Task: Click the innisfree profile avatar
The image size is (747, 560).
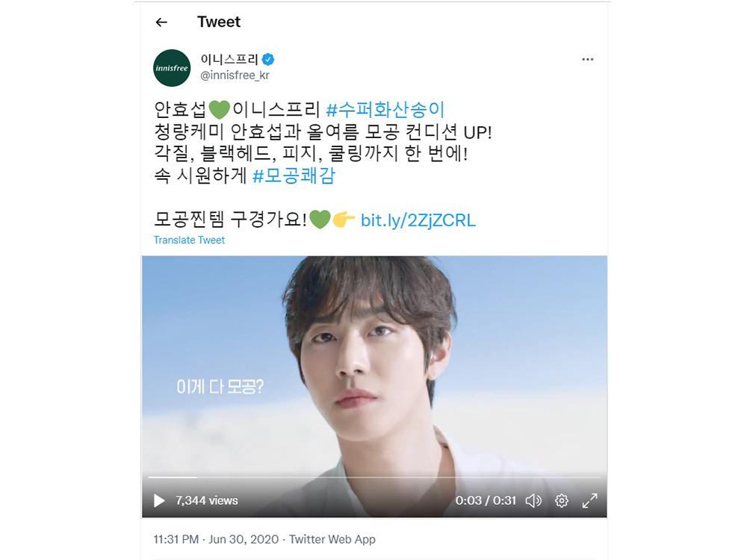Action: click(x=172, y=68)
